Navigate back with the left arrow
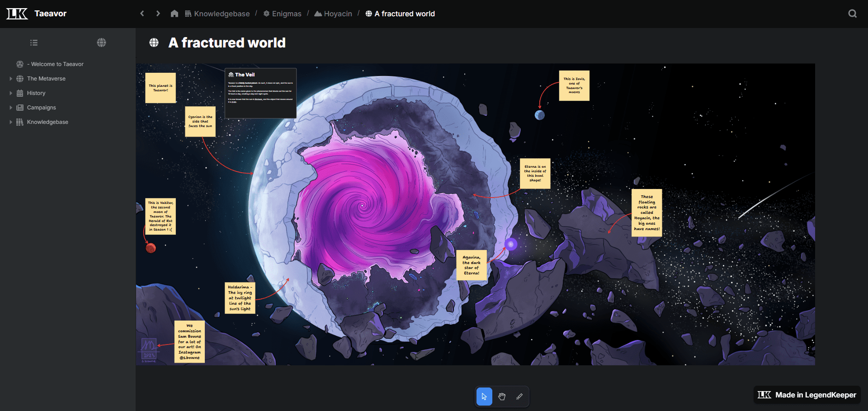 (x=142, y=14)
